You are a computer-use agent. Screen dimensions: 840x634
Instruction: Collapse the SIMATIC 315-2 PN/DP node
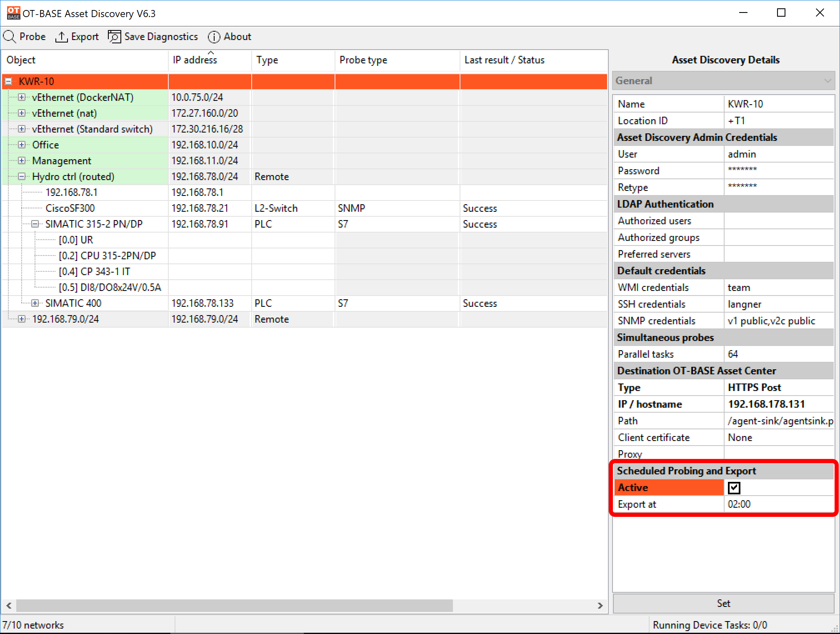pos(35,224)
